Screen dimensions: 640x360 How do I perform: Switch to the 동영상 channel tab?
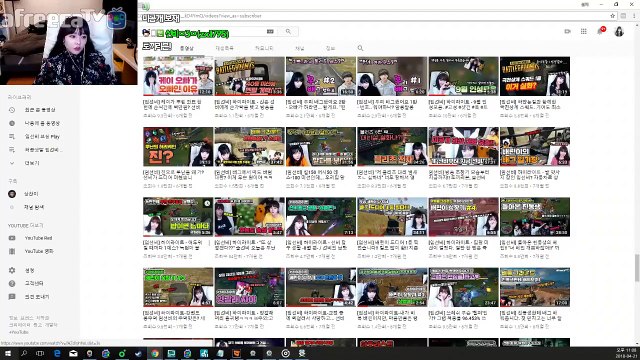187,48
